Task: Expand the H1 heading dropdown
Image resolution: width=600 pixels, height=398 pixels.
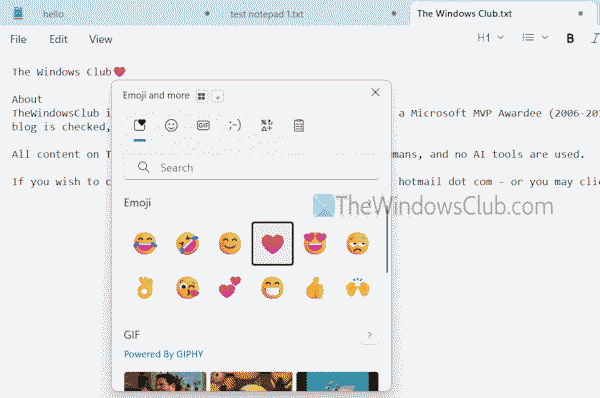Action: point(491,38)
